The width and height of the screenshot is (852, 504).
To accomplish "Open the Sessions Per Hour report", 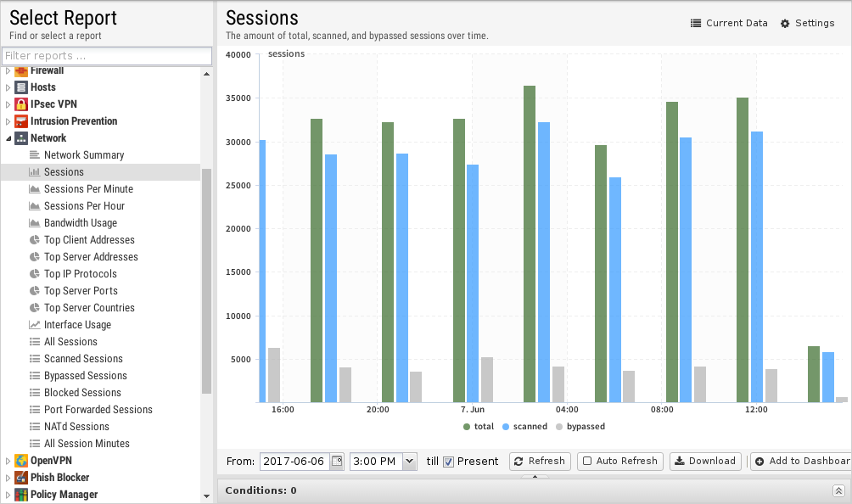I will tap(84, 206).
